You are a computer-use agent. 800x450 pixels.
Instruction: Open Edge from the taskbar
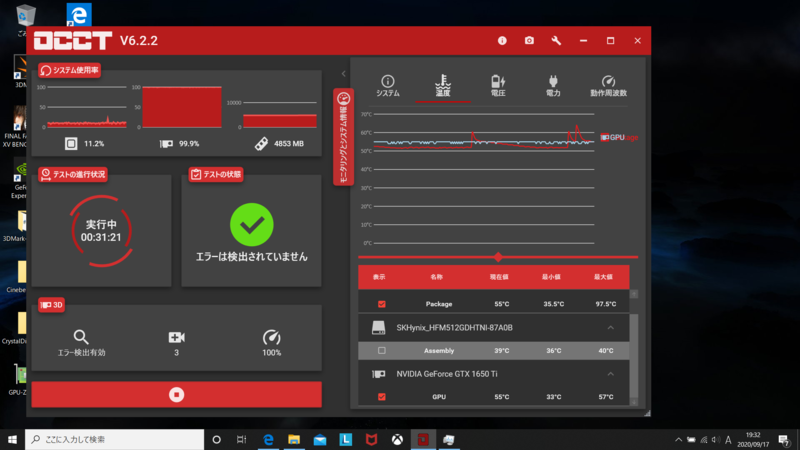coord(268,439)
